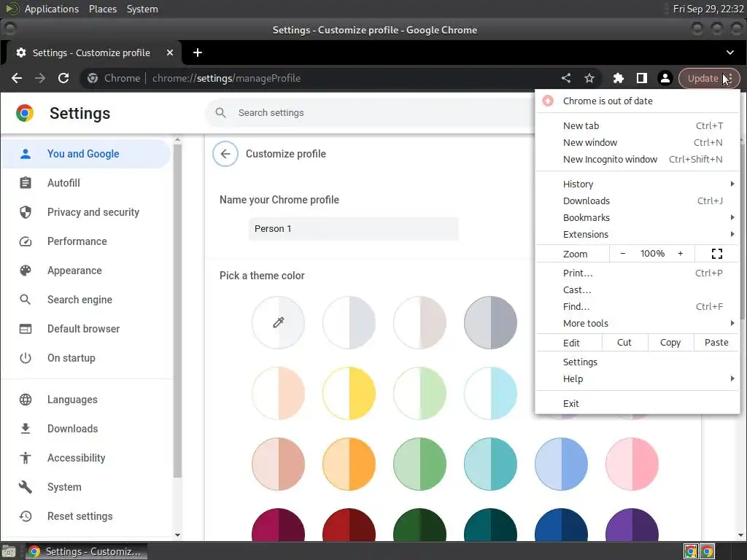
Task: Choose Exit from the menu
Action: pyautogui.click(x=638, y=403)
